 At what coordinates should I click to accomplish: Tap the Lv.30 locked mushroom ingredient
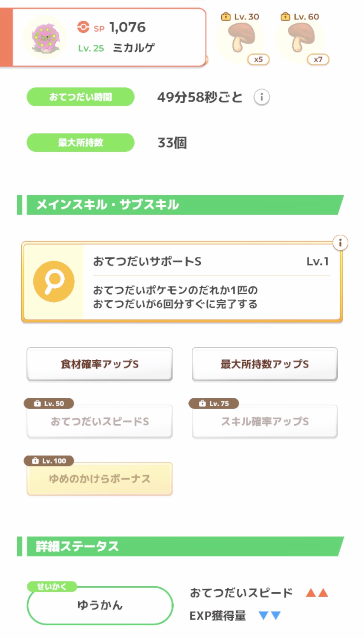(241, 38)
